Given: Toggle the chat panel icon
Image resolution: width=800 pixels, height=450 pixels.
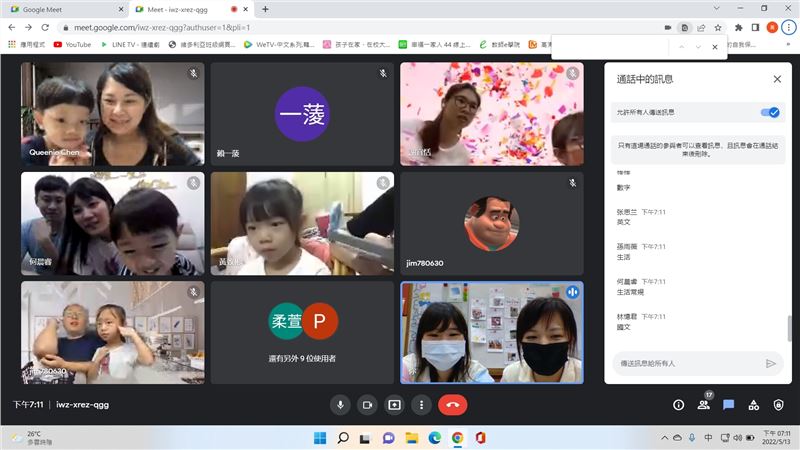Looking at the screenshot, I should pyautogui.click(x=729, y=405).
